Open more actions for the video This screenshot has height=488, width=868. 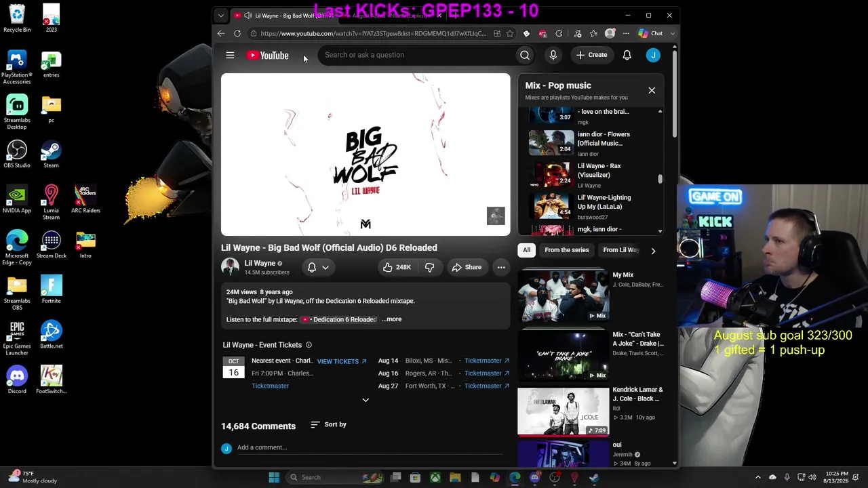501,268
